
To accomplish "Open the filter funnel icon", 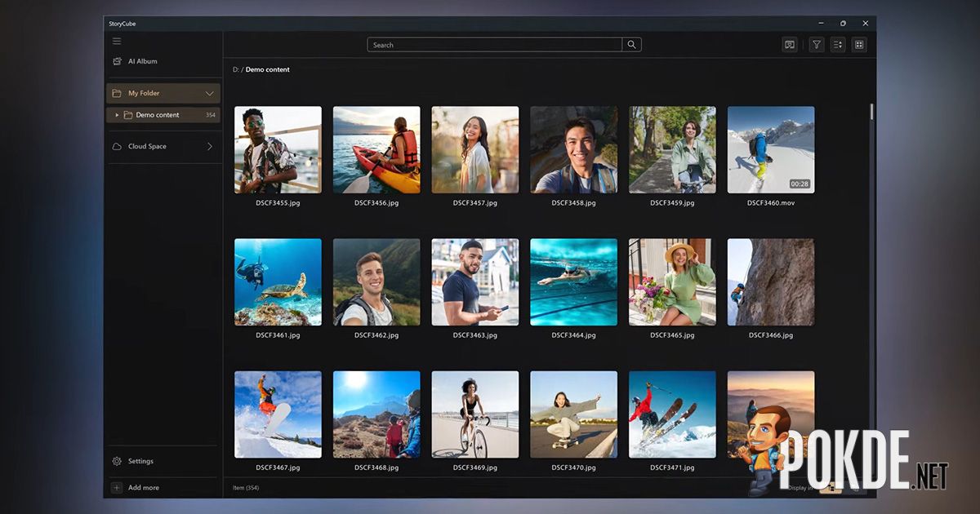I will pos(817,45).
